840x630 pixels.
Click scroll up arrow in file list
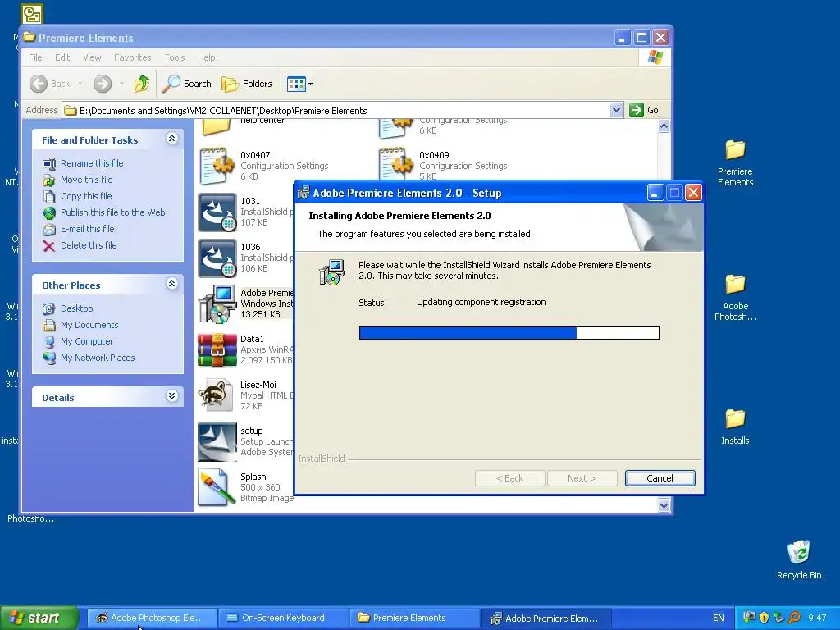(664, 126)
